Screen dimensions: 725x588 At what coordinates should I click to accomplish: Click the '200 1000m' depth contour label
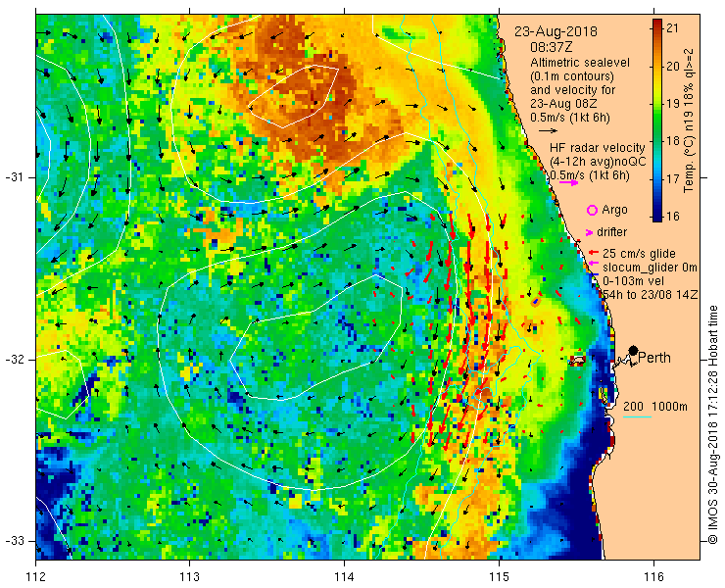click(x=655, y=407)
